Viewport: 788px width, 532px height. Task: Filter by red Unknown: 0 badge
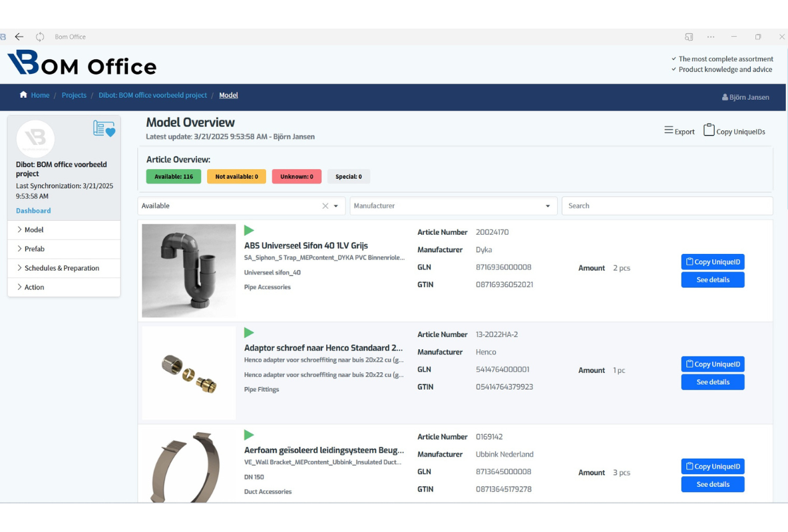tap(297, 176)
